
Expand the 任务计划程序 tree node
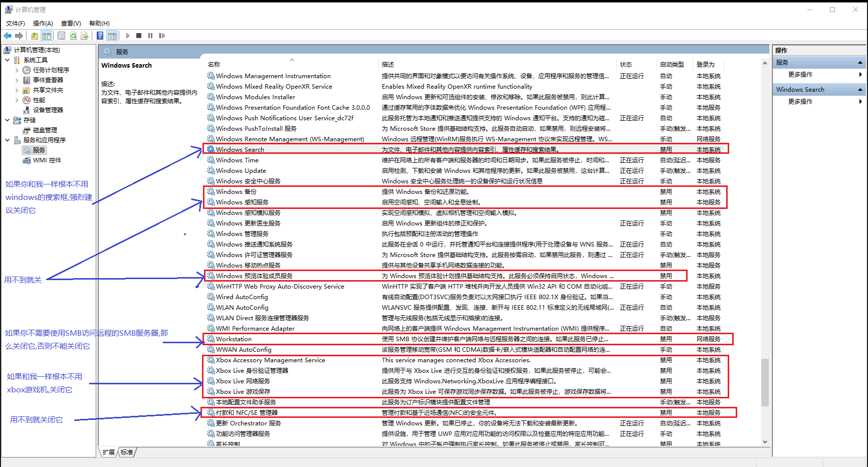17,70
